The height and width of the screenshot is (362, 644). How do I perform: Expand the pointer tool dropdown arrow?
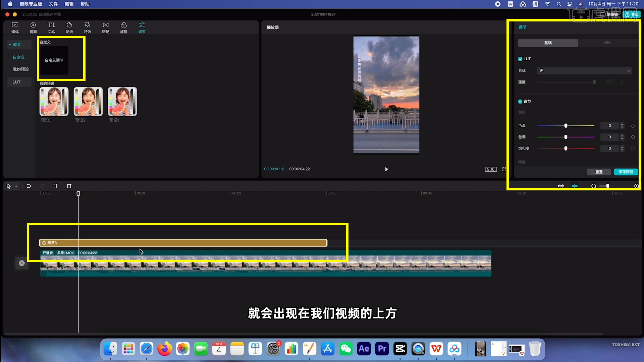16,186
